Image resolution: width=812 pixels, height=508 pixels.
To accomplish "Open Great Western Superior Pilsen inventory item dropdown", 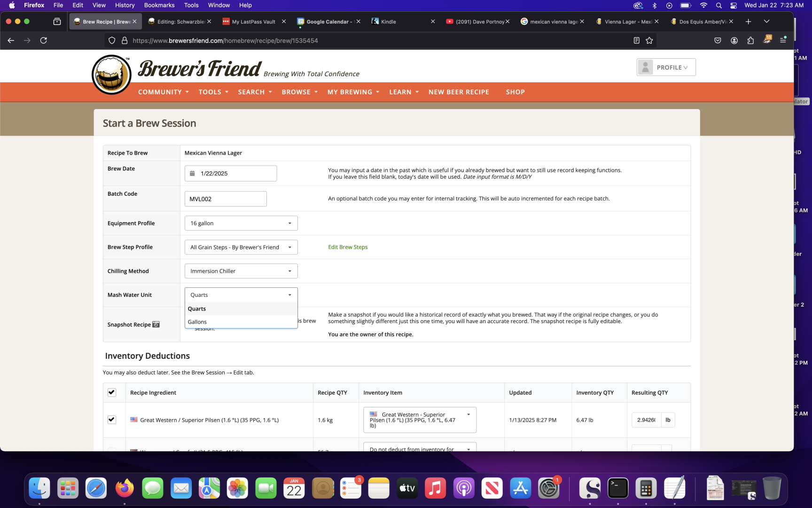I will 420,420.
